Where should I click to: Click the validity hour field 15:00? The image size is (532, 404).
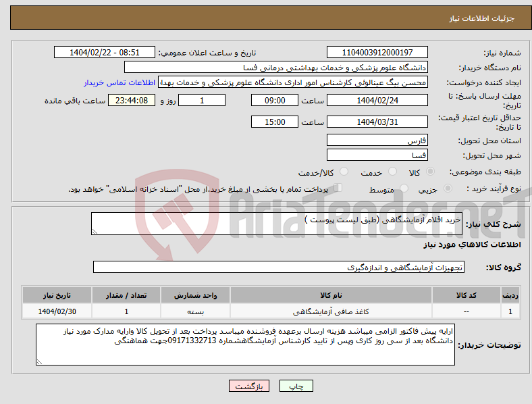click(x=275, y=122)
